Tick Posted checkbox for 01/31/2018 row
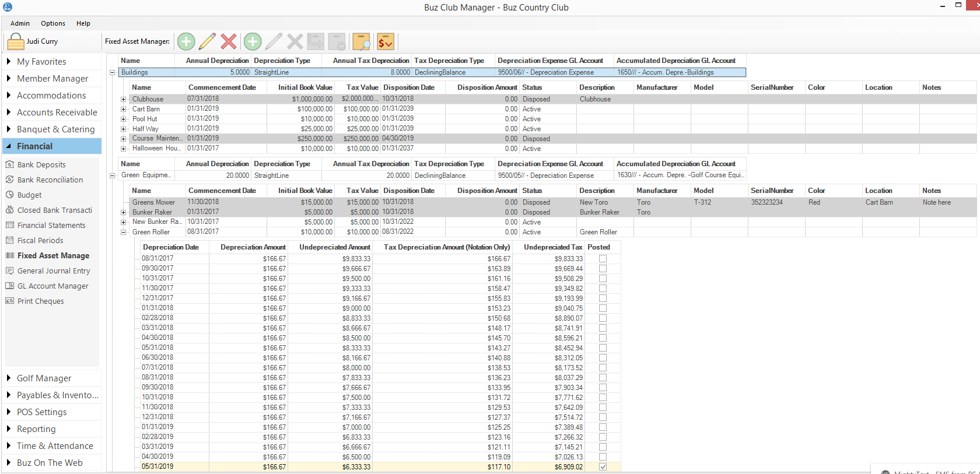This screenshot has height=474, width=980. pos(603,308)
